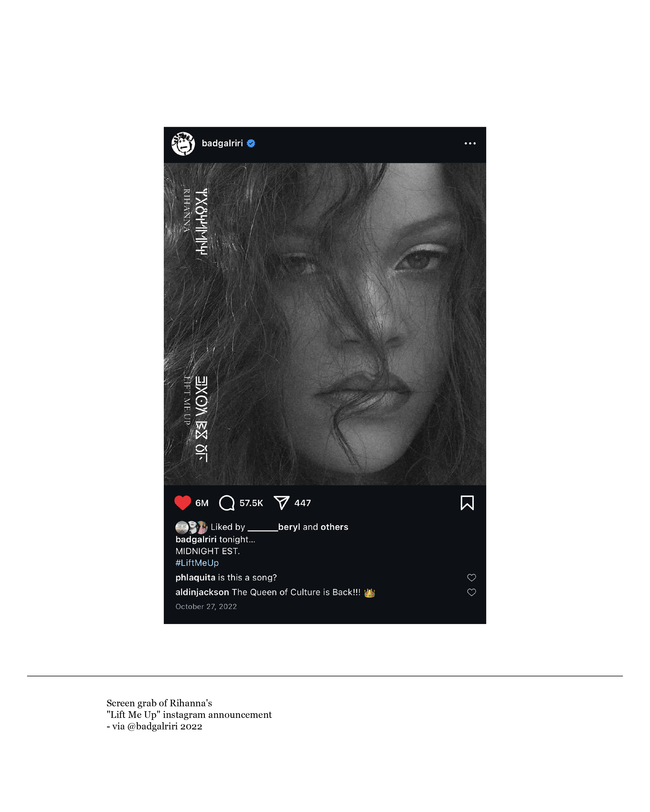Open badgalriri username in header

point(222,143)
